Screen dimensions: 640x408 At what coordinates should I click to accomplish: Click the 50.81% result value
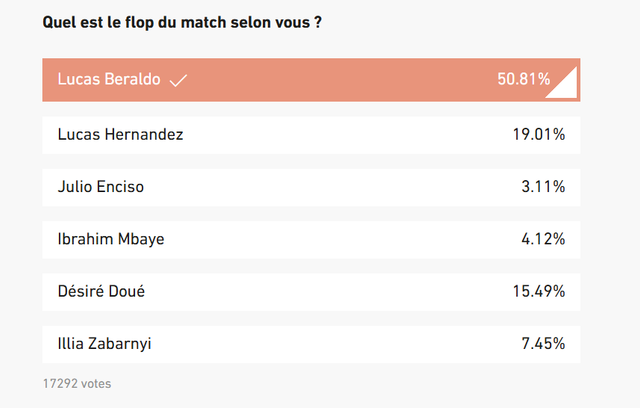click(523, 80)
